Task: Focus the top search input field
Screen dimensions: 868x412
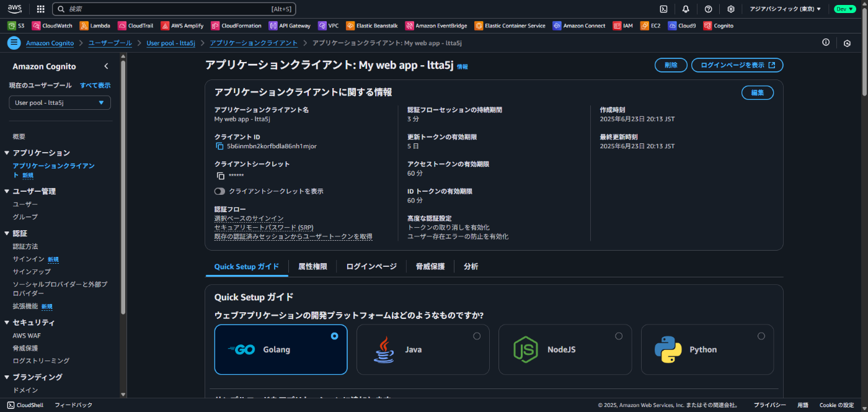Action: pyautogui.click(x=174, y=9)
